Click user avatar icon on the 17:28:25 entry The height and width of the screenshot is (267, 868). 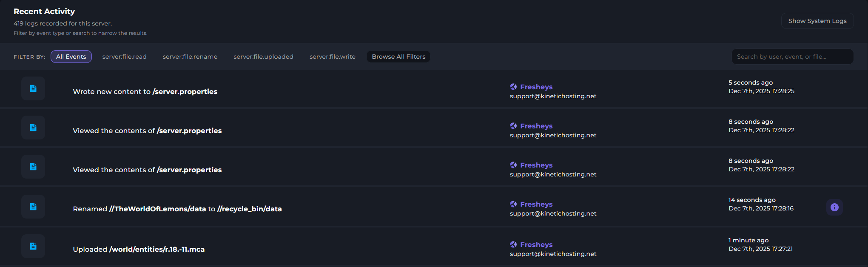(513, 87)
